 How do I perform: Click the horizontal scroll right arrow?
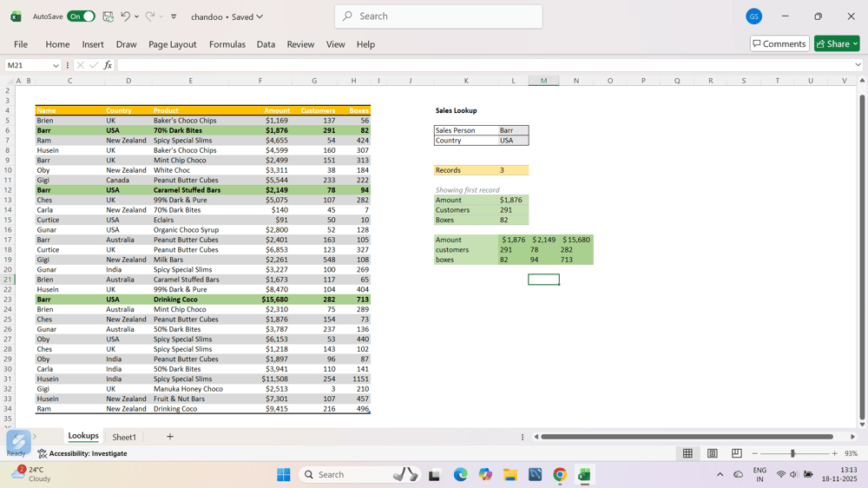click(853, 437)
